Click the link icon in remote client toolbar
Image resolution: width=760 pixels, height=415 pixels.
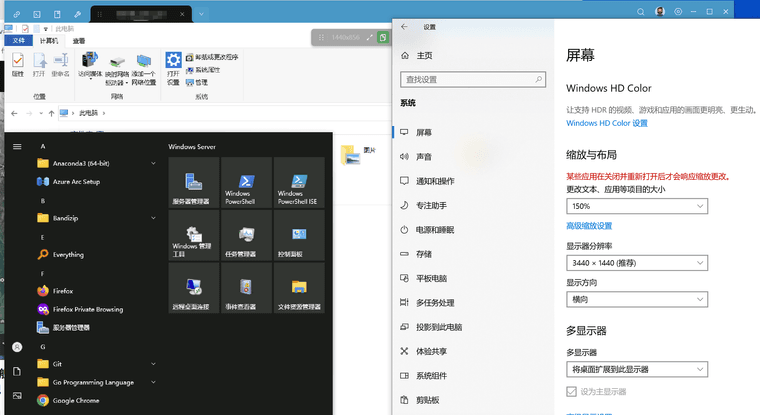point(16,14)
